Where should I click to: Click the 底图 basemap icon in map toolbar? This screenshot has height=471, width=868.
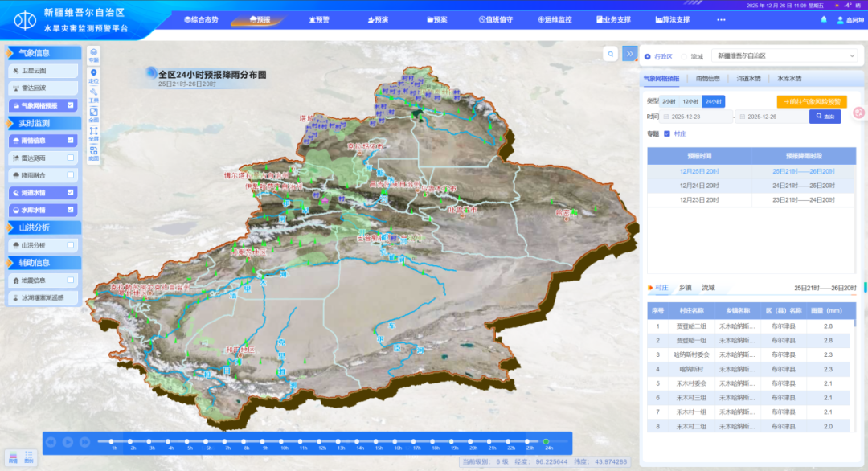point(93,153)
